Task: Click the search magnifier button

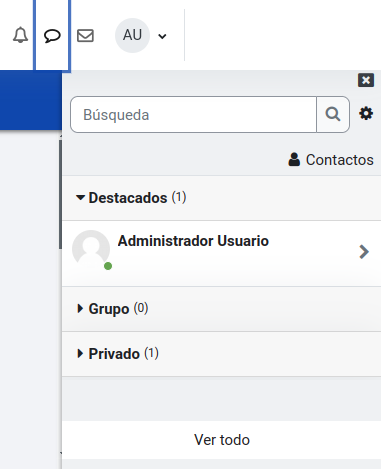Action: coord(333,115)
